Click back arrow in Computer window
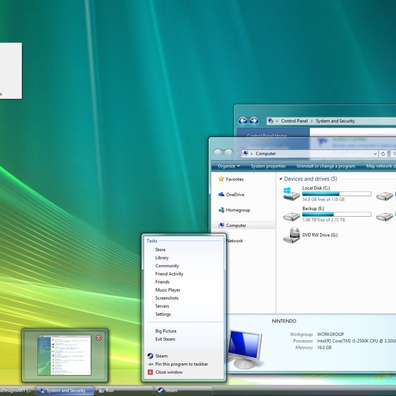Screen dimensions: 396x396 [218, 153]
